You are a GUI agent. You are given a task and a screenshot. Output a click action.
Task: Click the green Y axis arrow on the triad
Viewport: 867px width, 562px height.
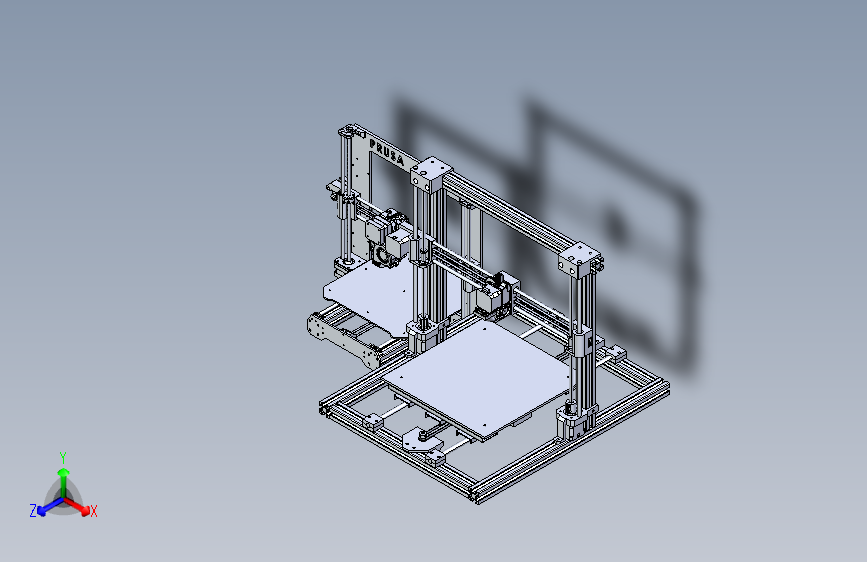pyautogui.click(x=64, y=481)
